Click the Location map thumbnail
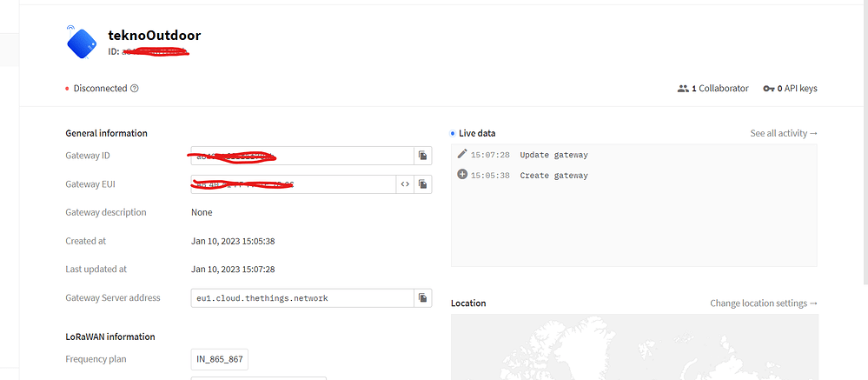The height and width of the screenshot is (380, 868). click(634, 347)
